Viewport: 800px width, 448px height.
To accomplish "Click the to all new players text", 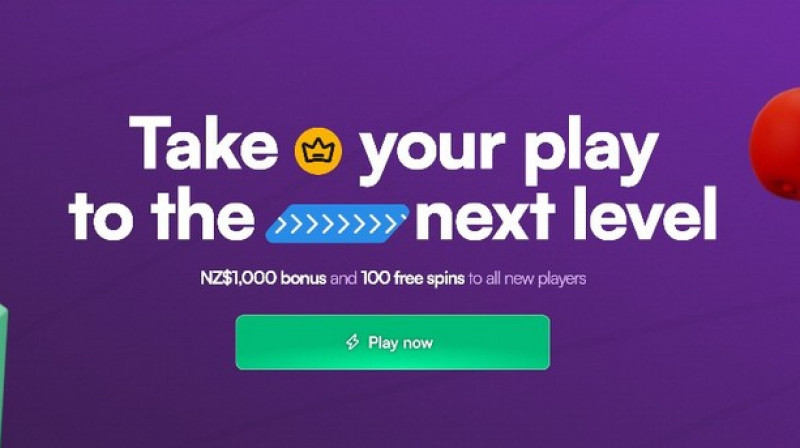I will [527, 279].
